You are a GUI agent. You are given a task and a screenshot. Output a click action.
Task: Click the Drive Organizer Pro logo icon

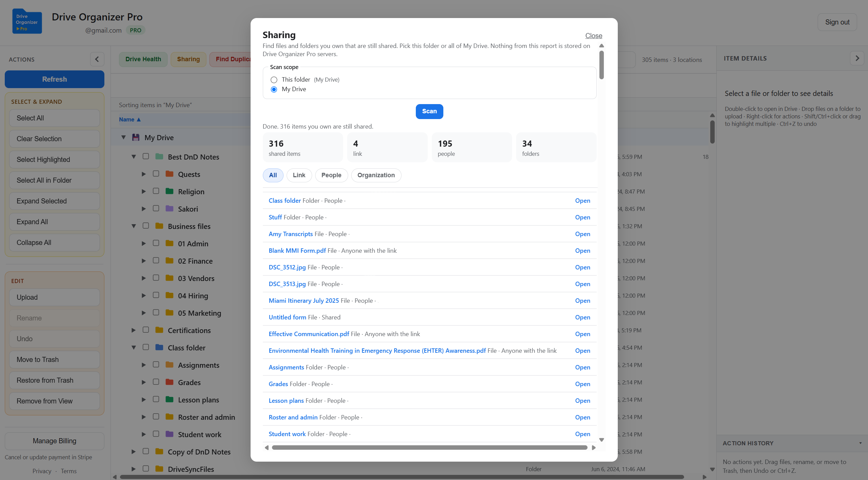click(x=27, y=21)
